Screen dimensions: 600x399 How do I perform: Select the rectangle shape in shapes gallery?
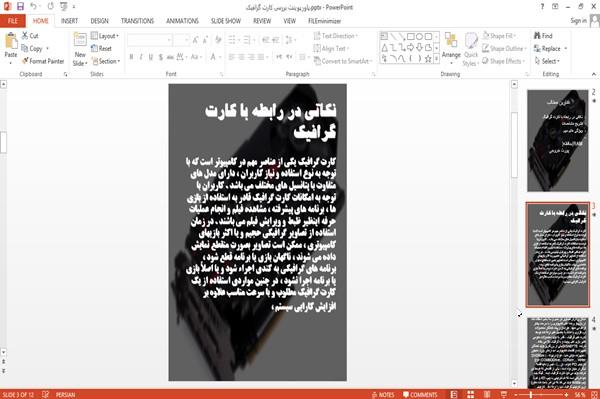411,37
